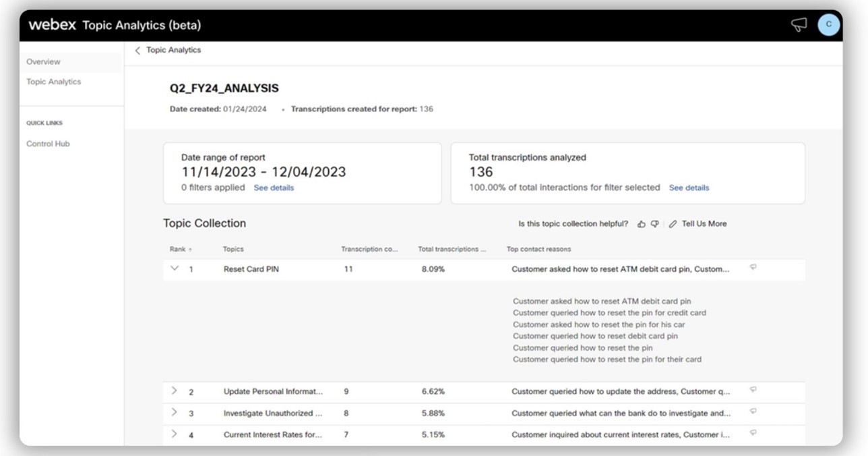Screen dimensions: 868x456
Task: Go back using Topic Analytics back arrow
Action: (137, 51)
